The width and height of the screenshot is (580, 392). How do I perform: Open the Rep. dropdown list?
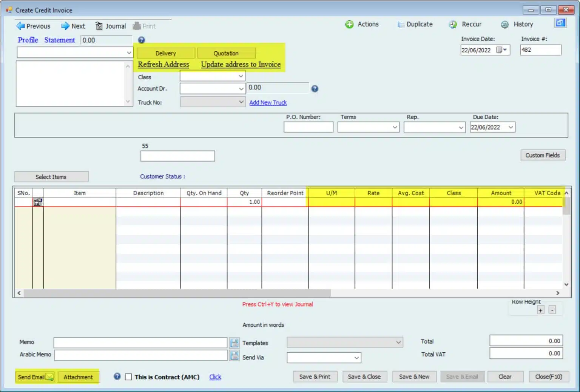tap(461, 127)
